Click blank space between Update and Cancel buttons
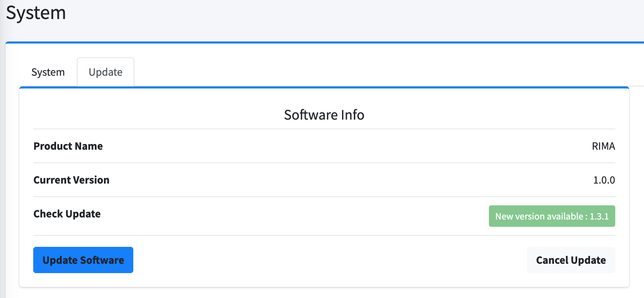Viewport: 644px width, 298px height. pos(329,260)
